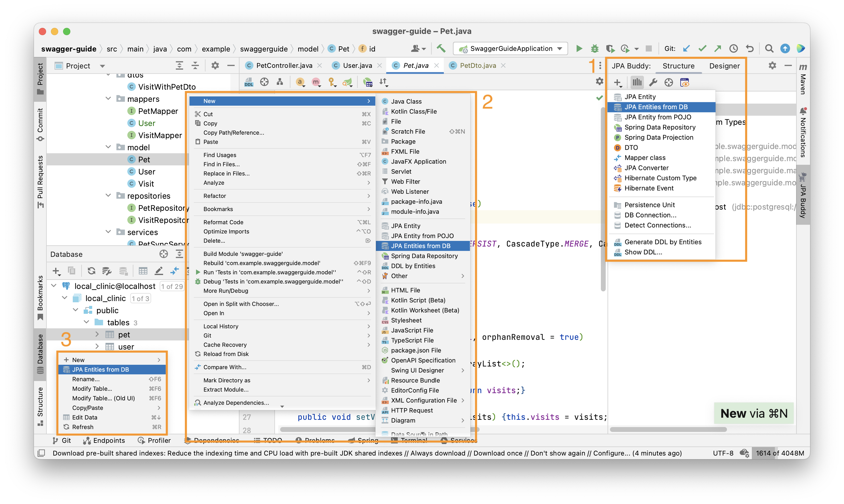Viewport: 844px width, 504px height.
Task: Click Refresh option in Database context menu
Action: click(x=82, y=426)
